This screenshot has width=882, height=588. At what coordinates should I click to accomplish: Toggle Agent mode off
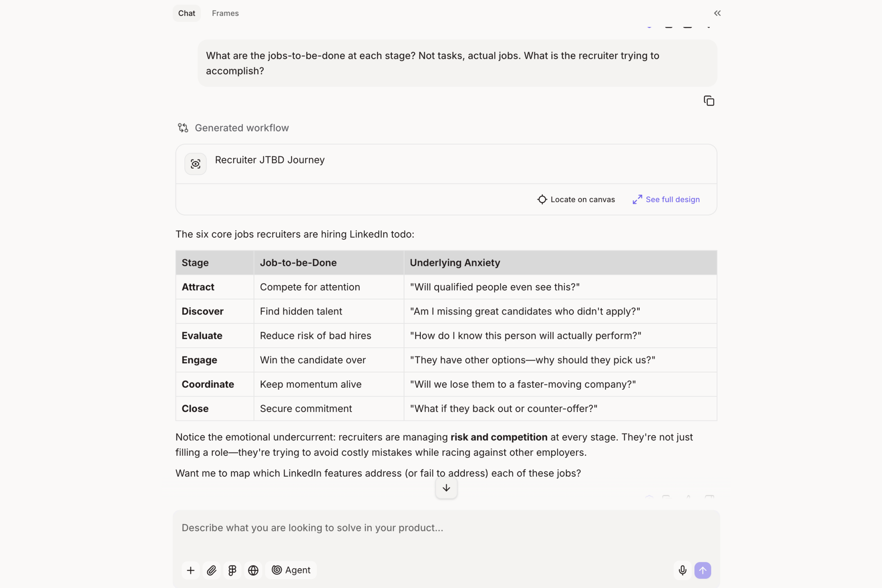click(x=291, y=570)
